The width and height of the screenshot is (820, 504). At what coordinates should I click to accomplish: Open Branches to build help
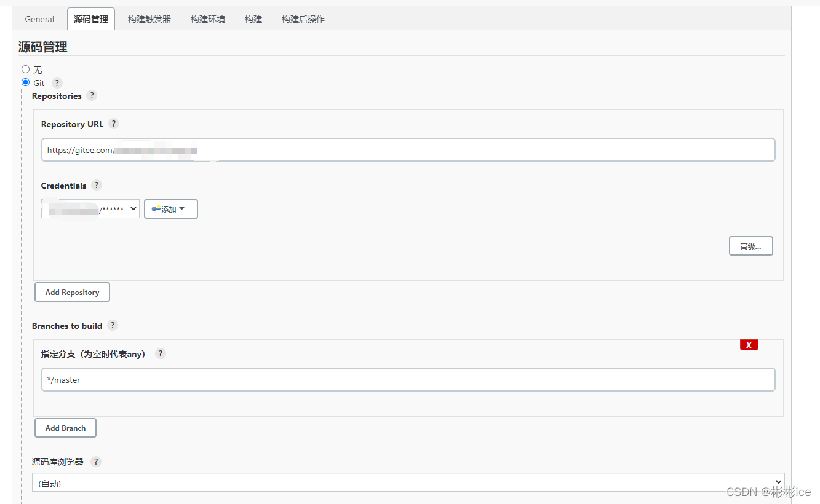click(x=113, y=325)
